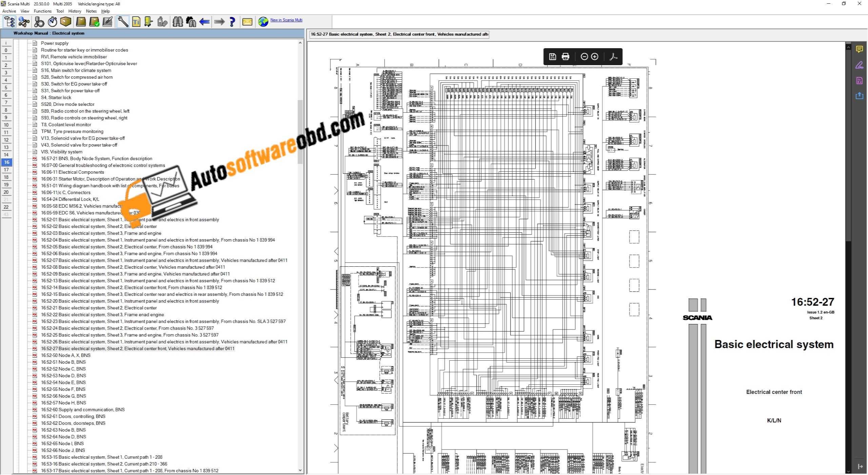Viewport: 868px width, 475px height.
Task: Click the binoculars with puzzle piece icon
Action: click(191, 22)
